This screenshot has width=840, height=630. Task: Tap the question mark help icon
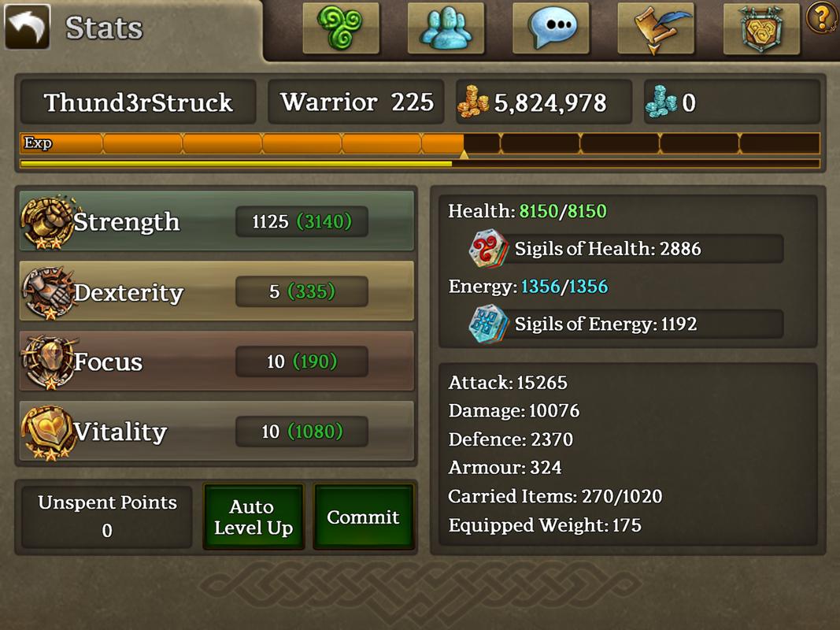pyautogui.click(x=822, y=18)
